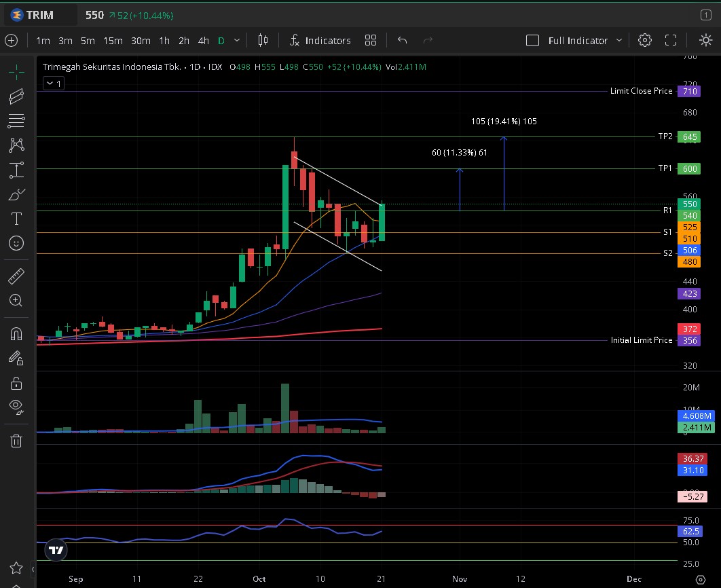The height and width of the screenshot is (588, 721).
Task: Choose the text annotation tool
Action: (17, 219)
